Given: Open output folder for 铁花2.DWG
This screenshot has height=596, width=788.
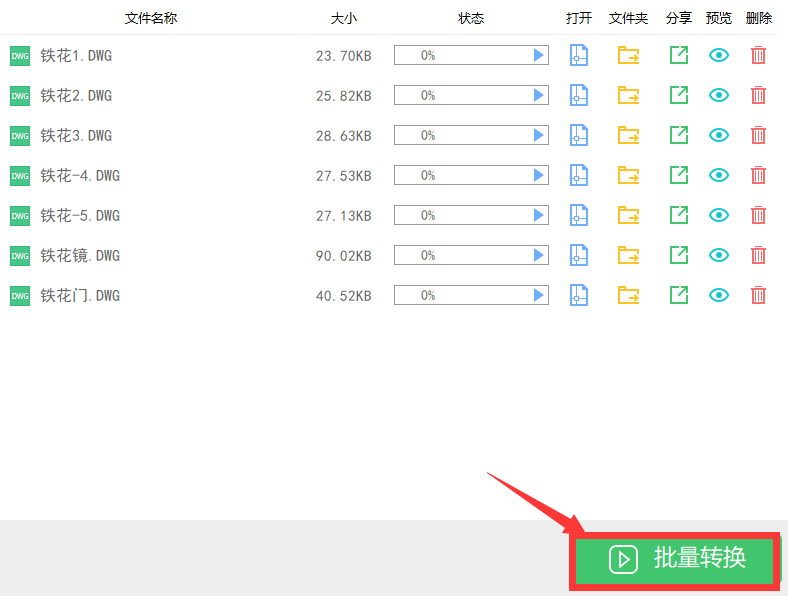Looking at the screenshot, I should [x=628, y=95].
